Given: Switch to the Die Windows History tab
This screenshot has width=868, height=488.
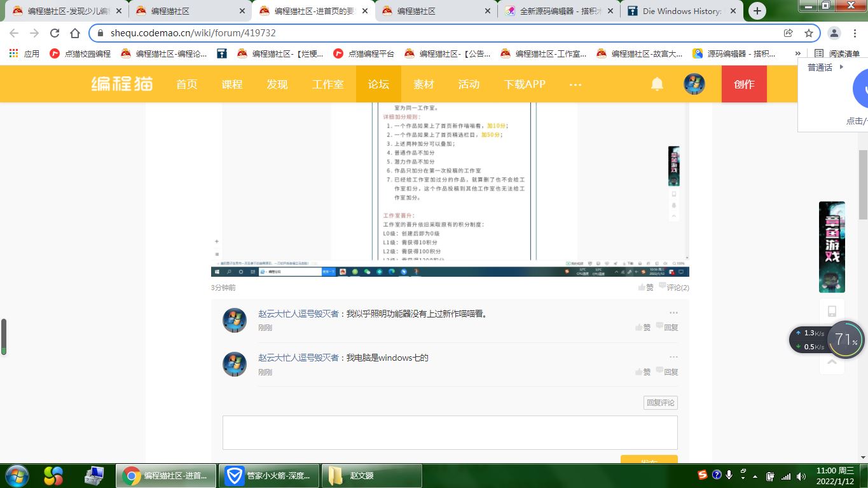Looking at the screenshot, I should (x=681, y=11).
